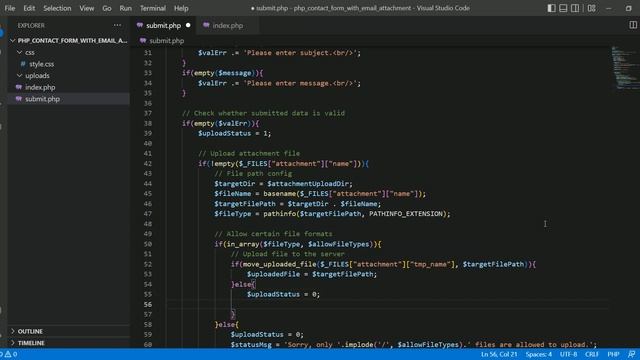Click submit.php in the breadcrumb
Screen dimensions: 640x360
point(167,41)
